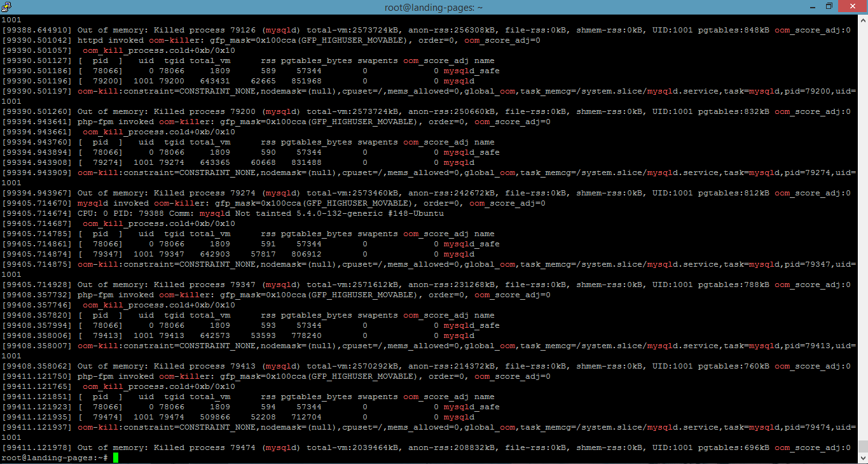
Task: Click the scrollbar down arrow
Action: pos(863,458)
